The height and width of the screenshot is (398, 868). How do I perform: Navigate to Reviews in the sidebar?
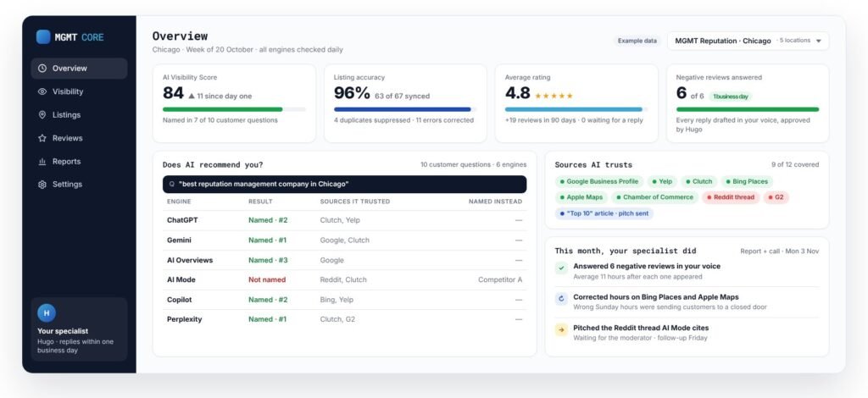(79, 138)
